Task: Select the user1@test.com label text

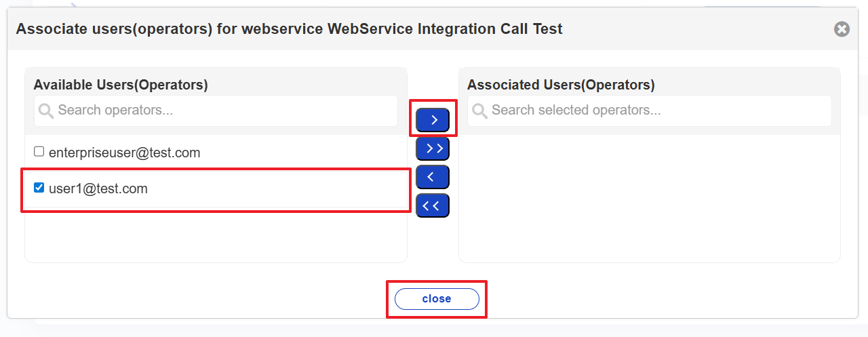Action: click(x=98, y=189)
